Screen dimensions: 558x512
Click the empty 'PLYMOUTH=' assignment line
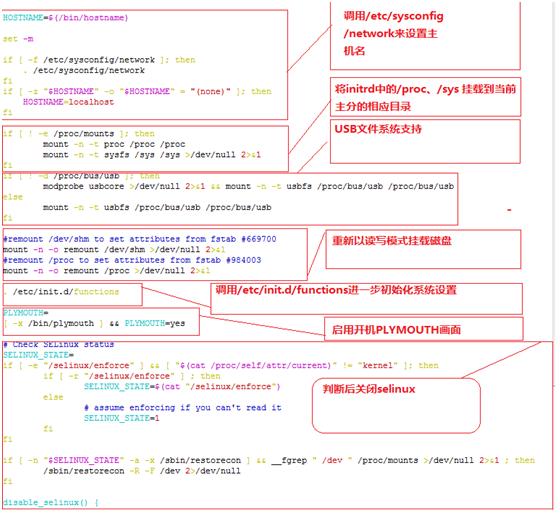click(26, 313)
